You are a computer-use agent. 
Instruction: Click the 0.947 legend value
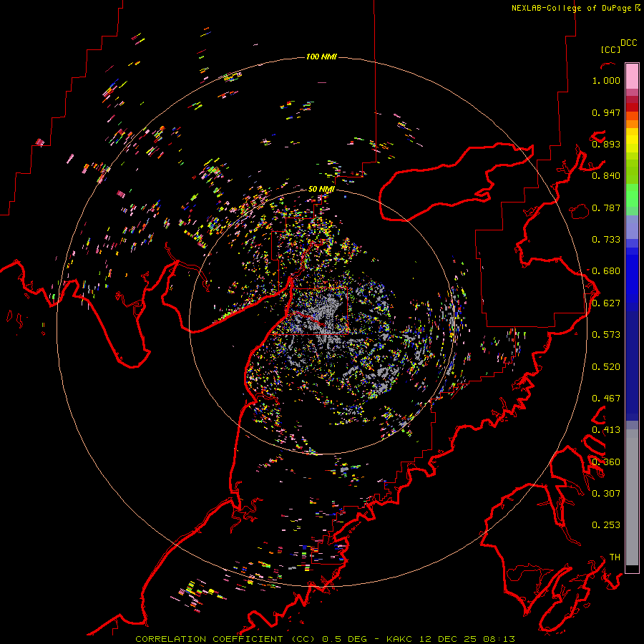coord(606,112)
